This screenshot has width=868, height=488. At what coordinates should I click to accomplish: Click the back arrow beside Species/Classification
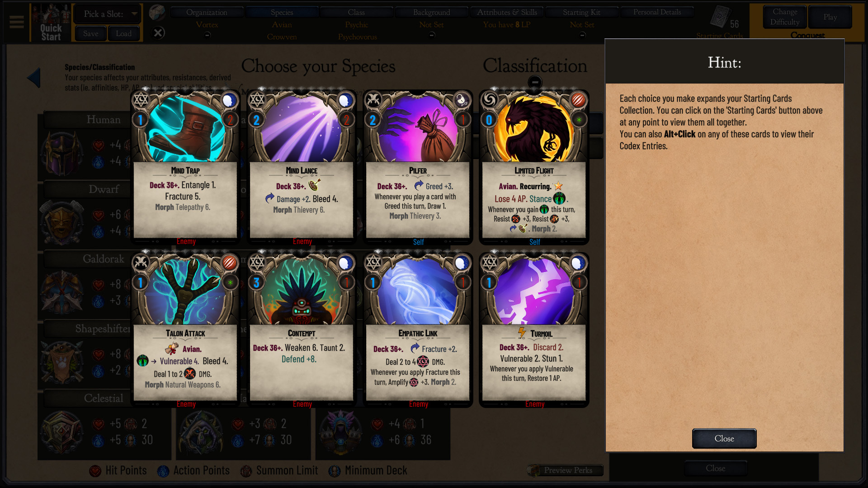34,78
